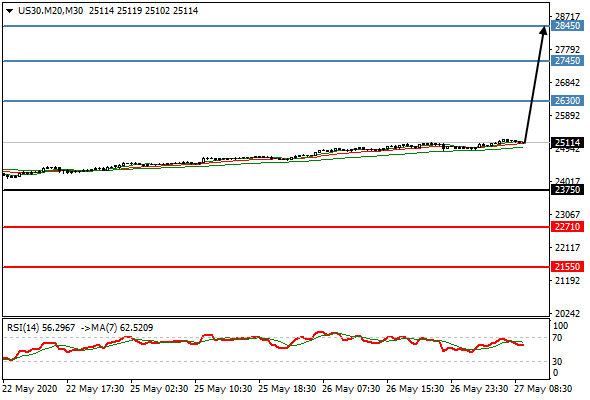Click the dropdown triangle beside US30.M20,M30
Viewport: 590px width, 400px height.
[x=9, y=11]
